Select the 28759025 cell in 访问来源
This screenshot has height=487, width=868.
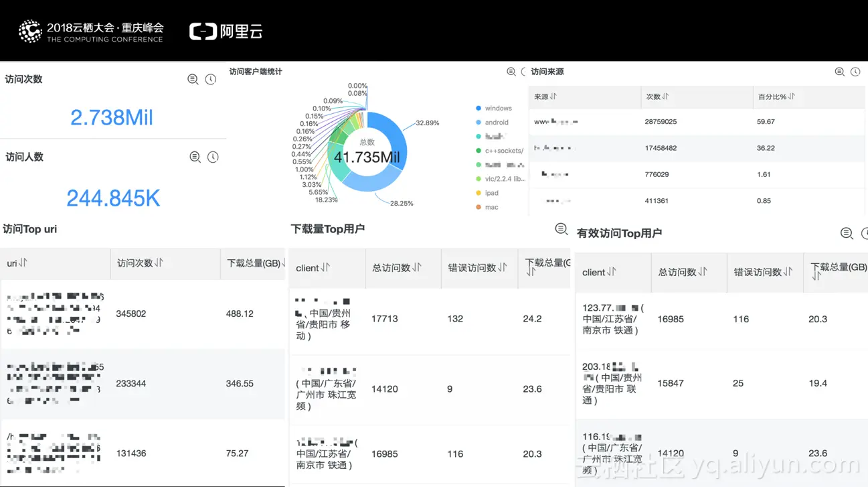661,122
